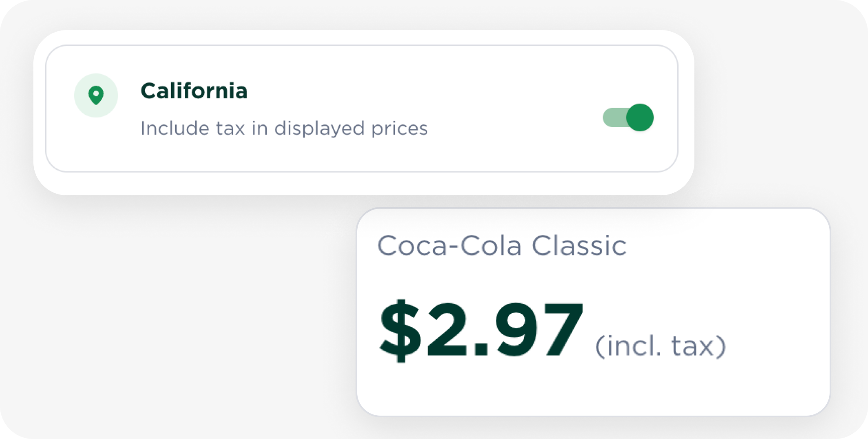Click the $2.97 price amount

click(x=481, y=330)
